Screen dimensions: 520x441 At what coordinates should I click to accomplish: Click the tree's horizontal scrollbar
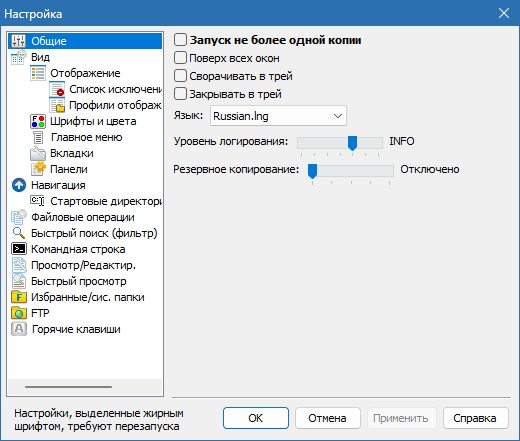pyautogui.click(x=68, y=387)
